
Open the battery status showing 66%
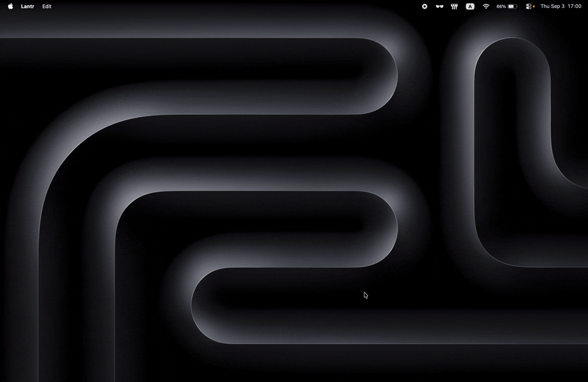click(506, 6)
